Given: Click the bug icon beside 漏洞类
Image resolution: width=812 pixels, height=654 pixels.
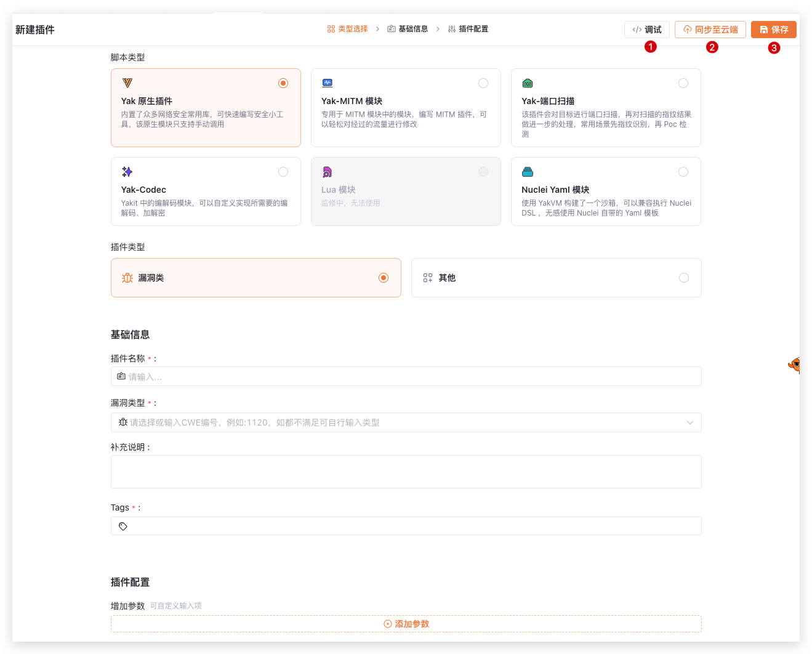Looking at the screenshot, I should [127, 278].
